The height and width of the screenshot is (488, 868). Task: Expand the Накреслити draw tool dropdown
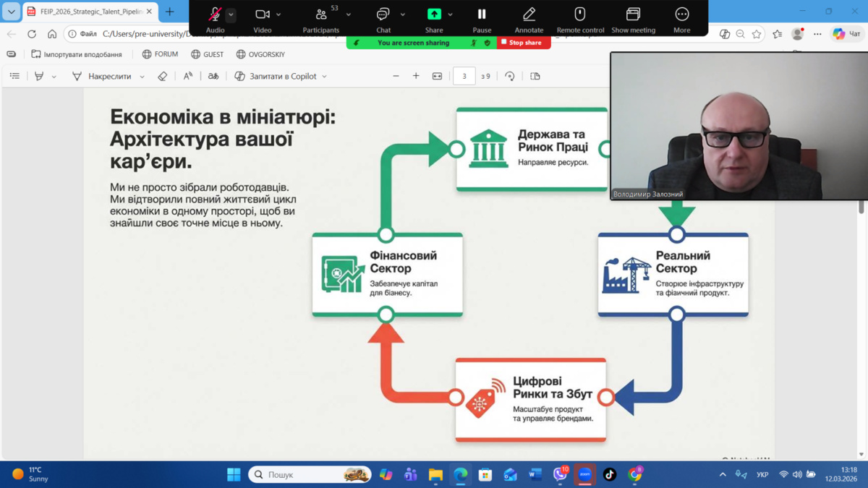pos(142,77)
